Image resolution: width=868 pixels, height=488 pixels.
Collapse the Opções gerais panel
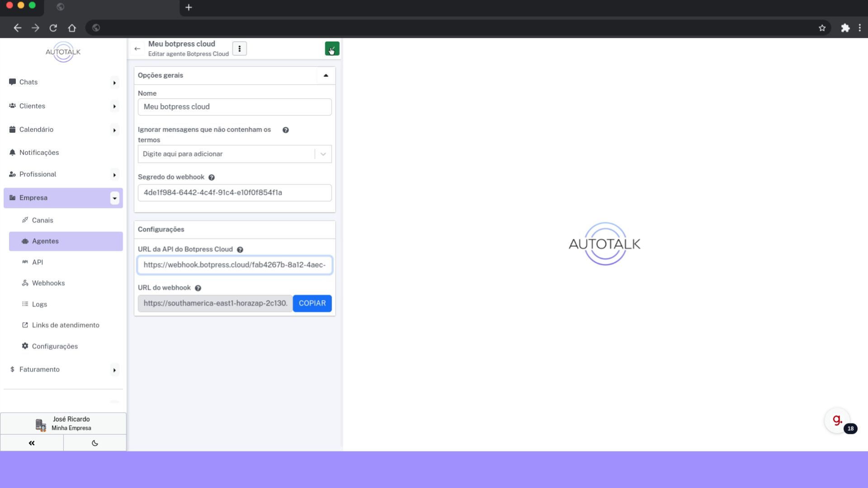[326, 75]
